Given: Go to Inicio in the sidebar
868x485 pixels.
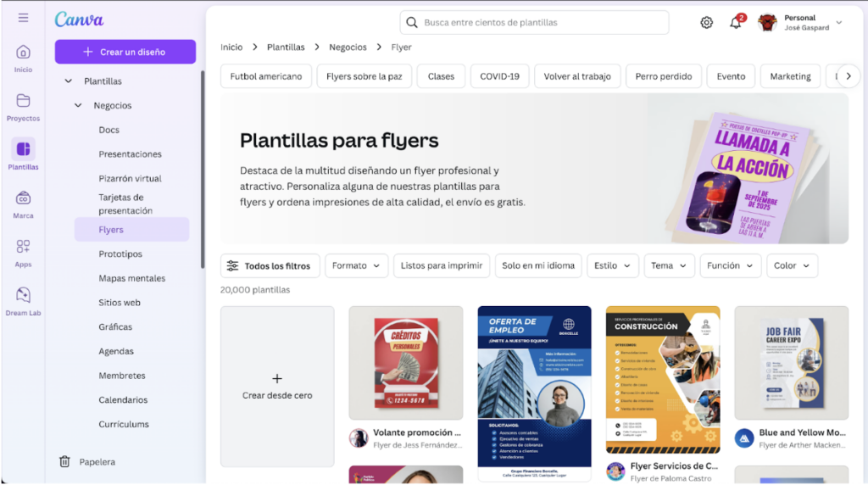Looking at the screenshot, I should tap(23, 59).
